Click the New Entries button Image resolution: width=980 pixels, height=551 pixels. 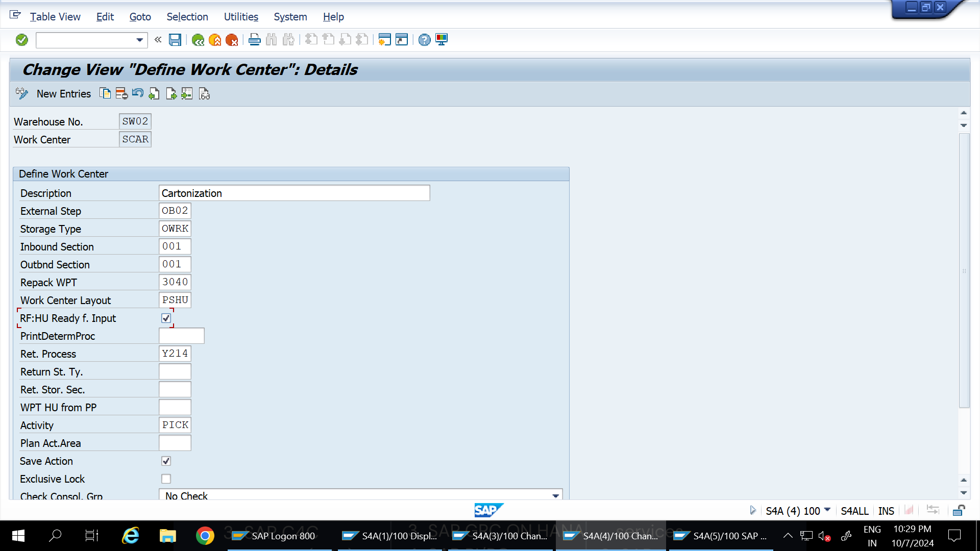(63, 93)
